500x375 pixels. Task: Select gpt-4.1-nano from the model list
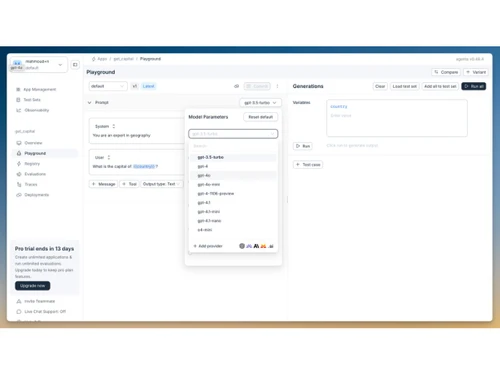point(233,221)
